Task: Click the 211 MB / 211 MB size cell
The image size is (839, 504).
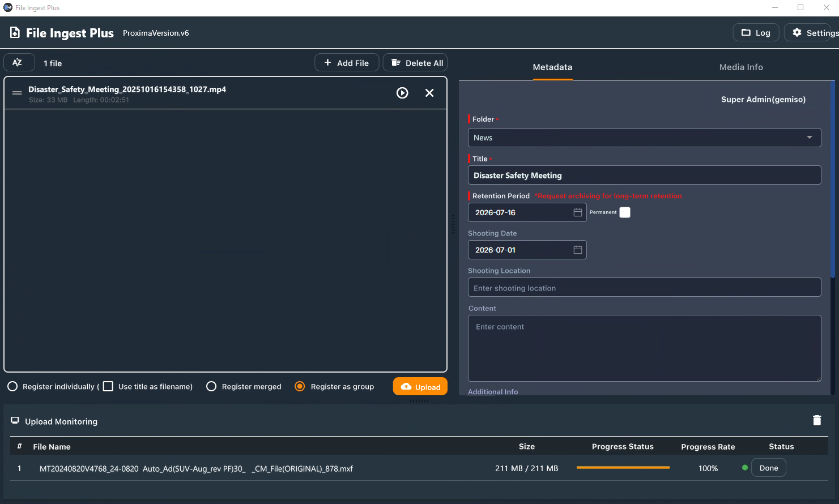Action: pyautogui.click(x=526, y=468)
